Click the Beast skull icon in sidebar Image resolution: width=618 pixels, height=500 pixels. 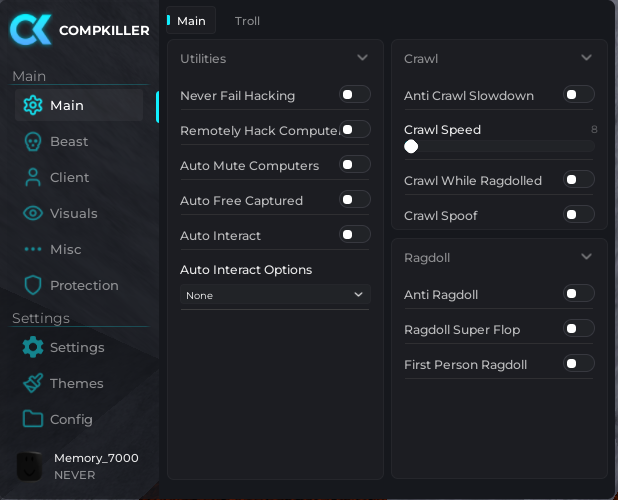(33, 142)
